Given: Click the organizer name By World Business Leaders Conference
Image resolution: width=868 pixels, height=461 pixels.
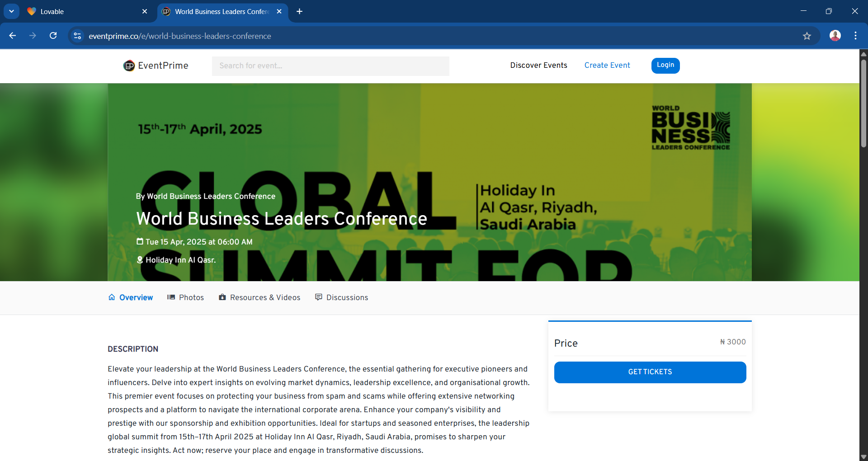Looking at the screenshot, I should point(206,196).
